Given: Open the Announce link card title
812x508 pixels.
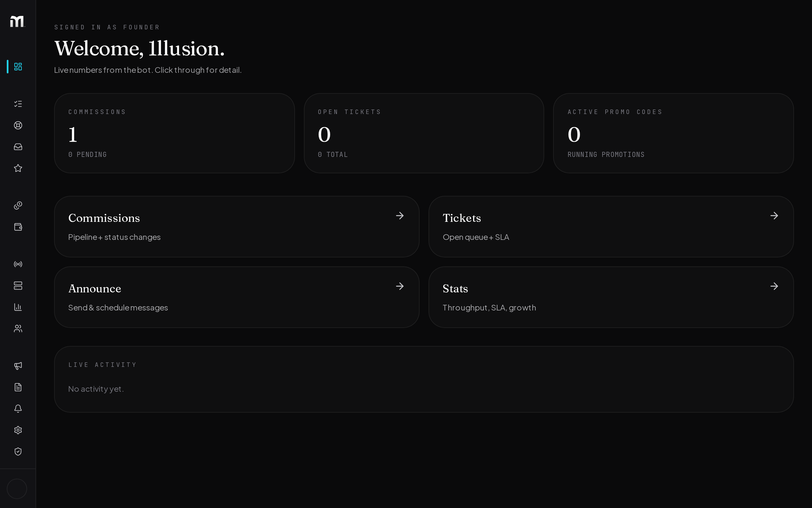Looking at the screenshot, I should (x=95, y=289).
